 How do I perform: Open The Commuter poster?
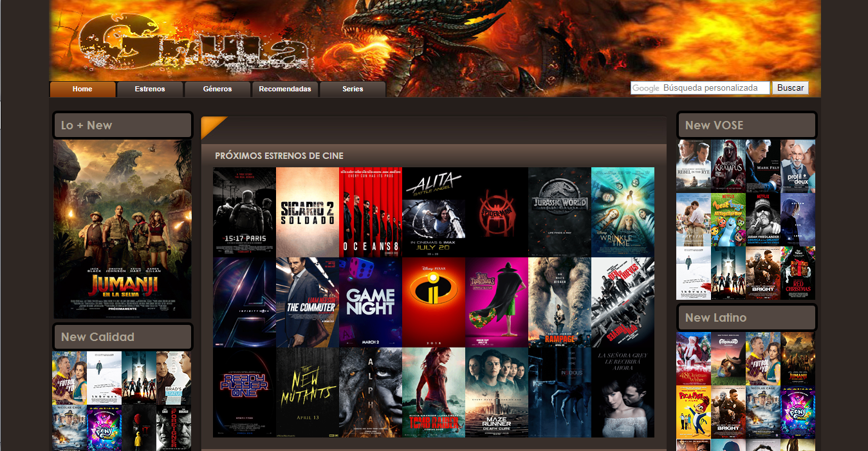point(308,302)
